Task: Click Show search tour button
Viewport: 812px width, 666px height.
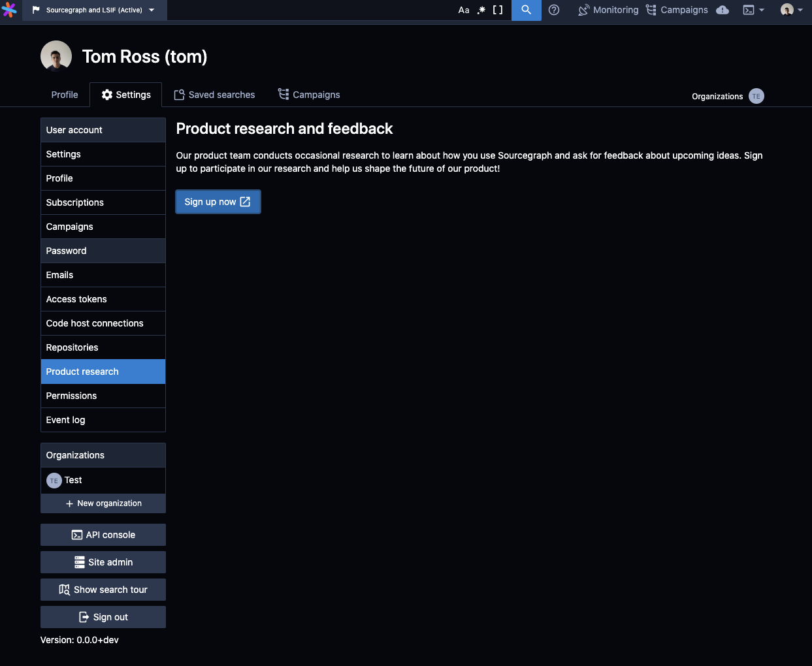Action: [x=103, y=590]
